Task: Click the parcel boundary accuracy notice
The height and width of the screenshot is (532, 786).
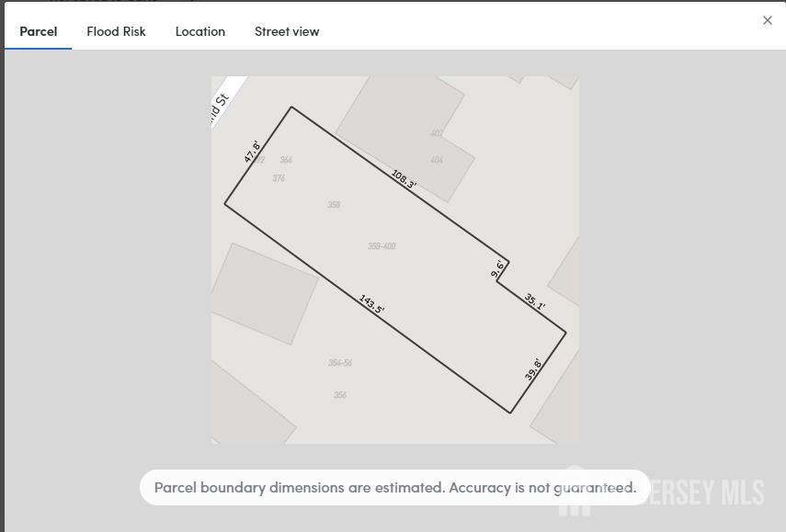Action: pos(394,488)
